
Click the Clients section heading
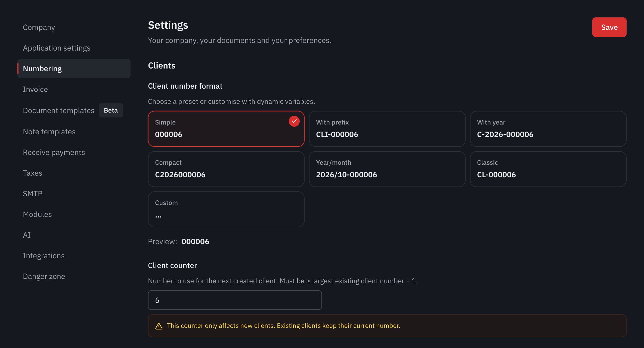click(x=162, y=66)
